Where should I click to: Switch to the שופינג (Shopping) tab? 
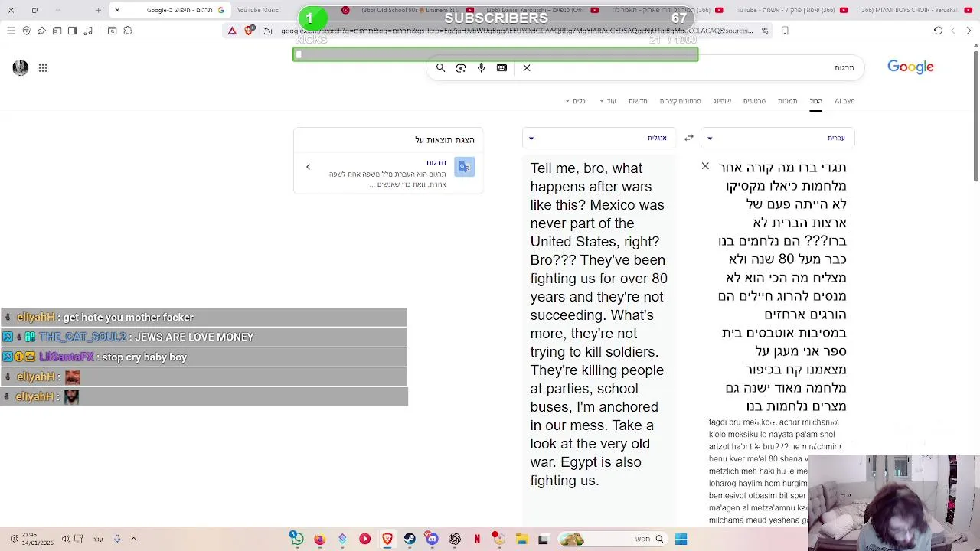tap(722, 101)
